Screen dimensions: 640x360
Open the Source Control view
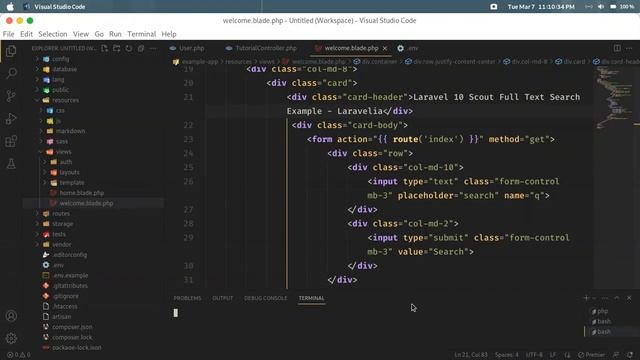point(11,96)
